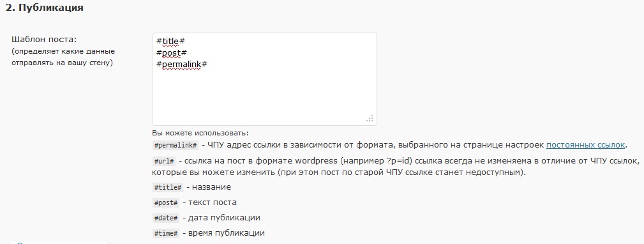Click the "Вы можете использовать:" hint text
The image size is (644, 244).
(x=200, y=133)
